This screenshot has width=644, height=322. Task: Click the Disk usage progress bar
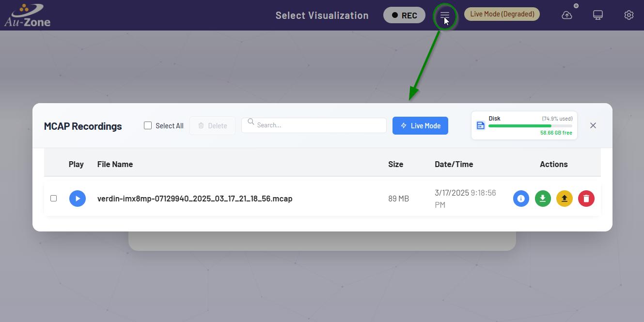point(530,126)
